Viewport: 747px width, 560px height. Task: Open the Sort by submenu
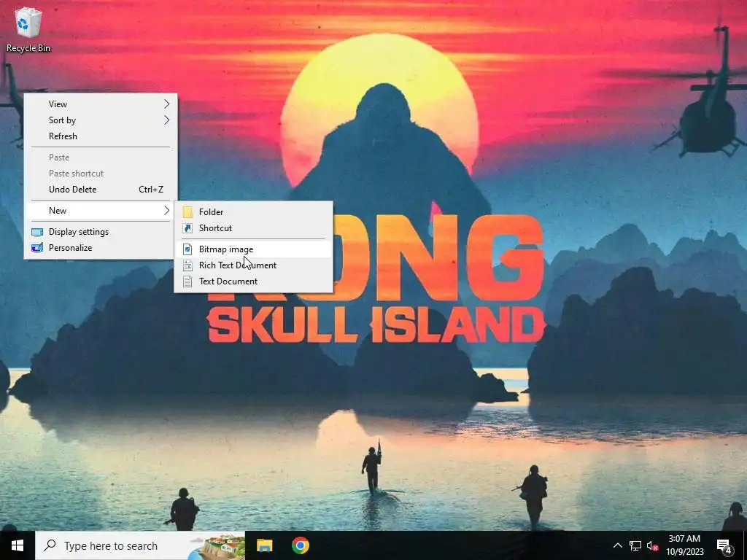click(101, 120)
